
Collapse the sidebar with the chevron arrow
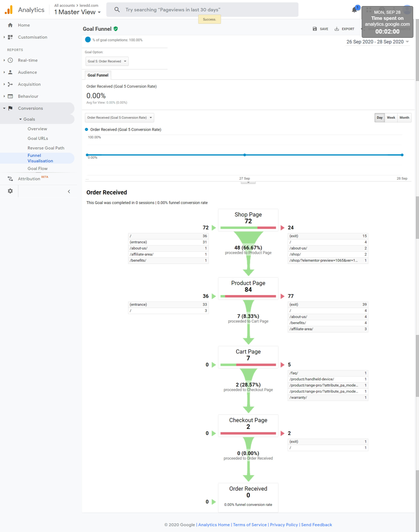[69, 191]
